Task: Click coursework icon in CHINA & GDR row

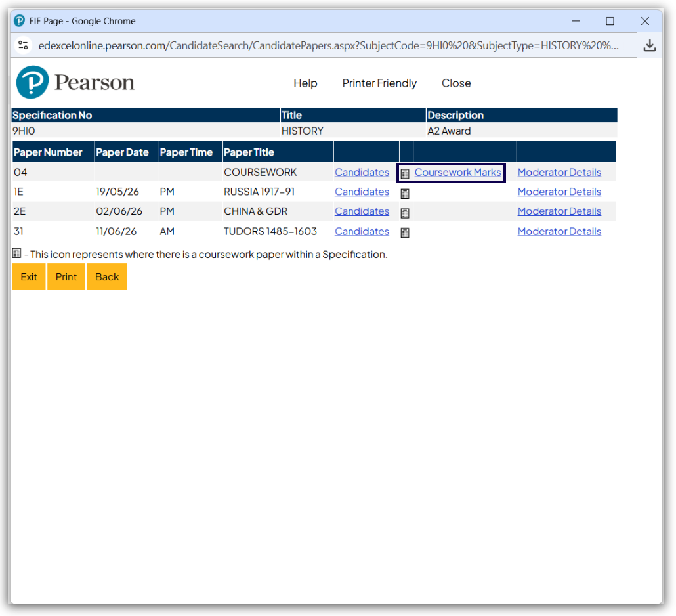Action: point(405,213)
